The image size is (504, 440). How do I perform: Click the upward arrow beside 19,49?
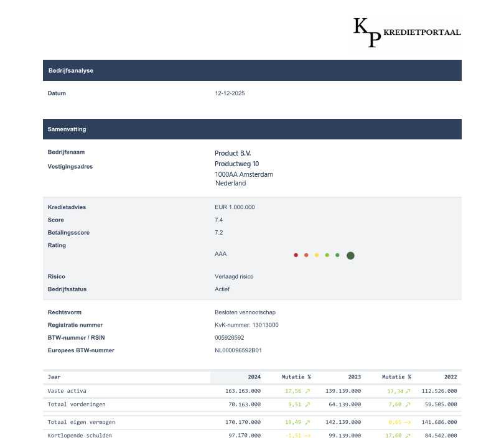pyautogui.click(x=307, y=422)
